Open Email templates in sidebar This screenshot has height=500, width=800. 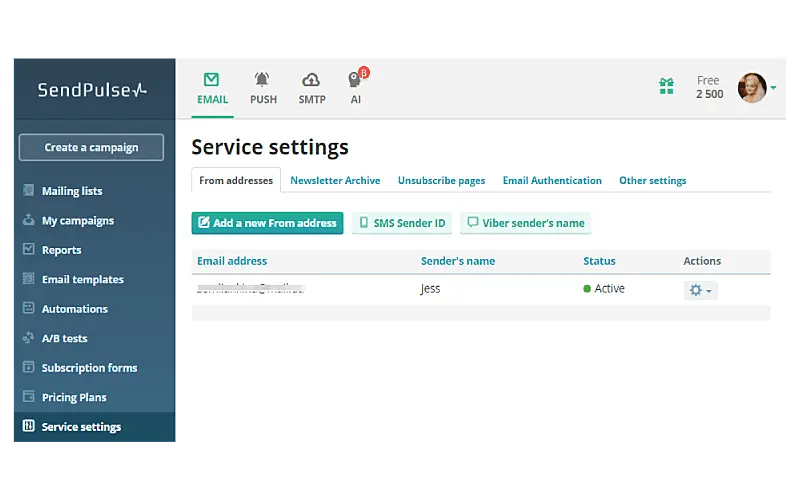pyautogui.click(x=82, y=280)
